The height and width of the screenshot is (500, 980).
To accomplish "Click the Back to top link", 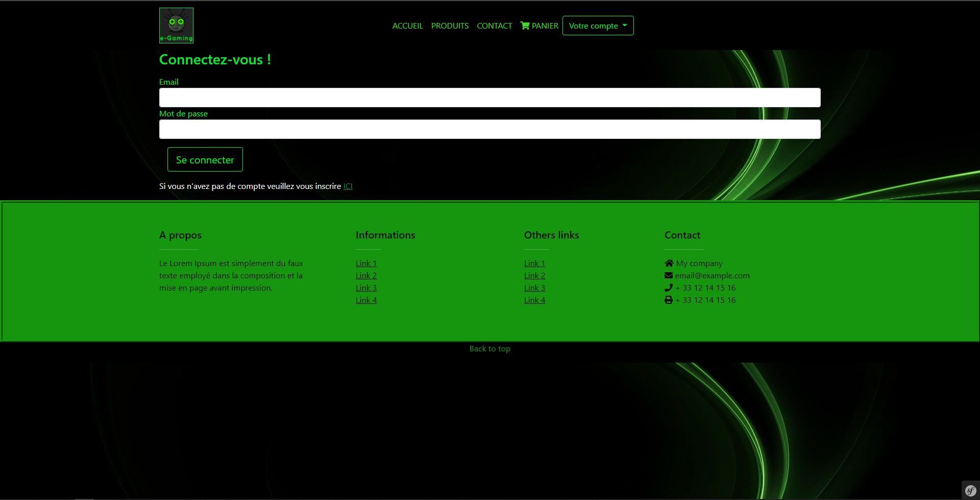I will point(489,349).
